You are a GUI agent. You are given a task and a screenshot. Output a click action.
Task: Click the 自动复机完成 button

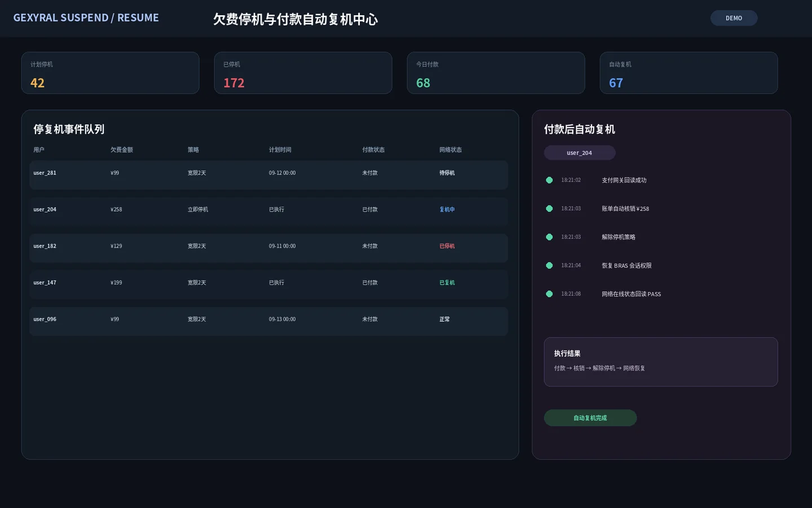pos(590,418)
